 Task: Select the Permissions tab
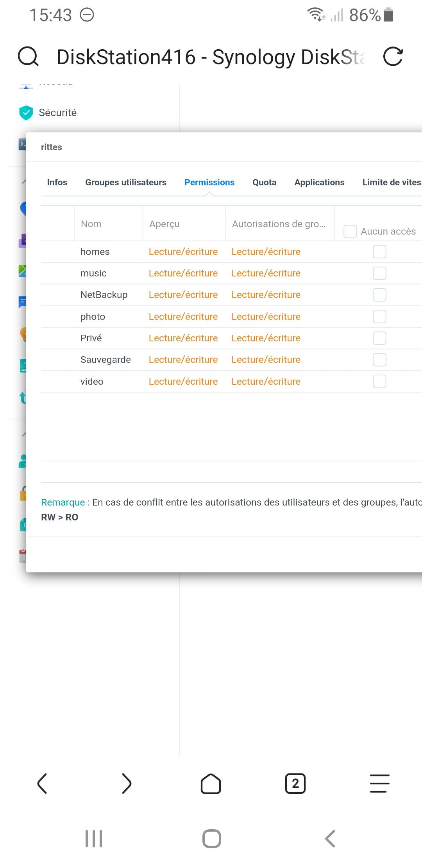pos(209,182)
